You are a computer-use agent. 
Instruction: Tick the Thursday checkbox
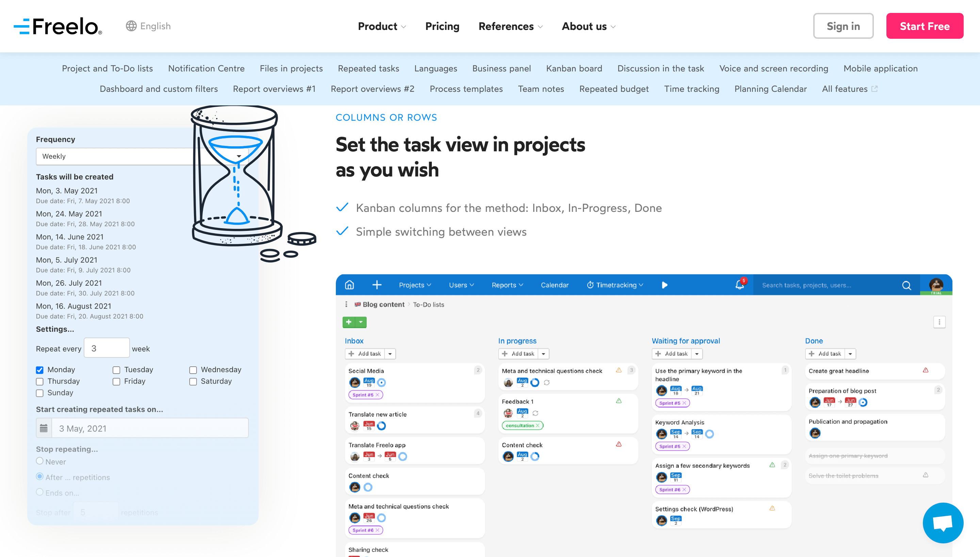tap(39, 382)
